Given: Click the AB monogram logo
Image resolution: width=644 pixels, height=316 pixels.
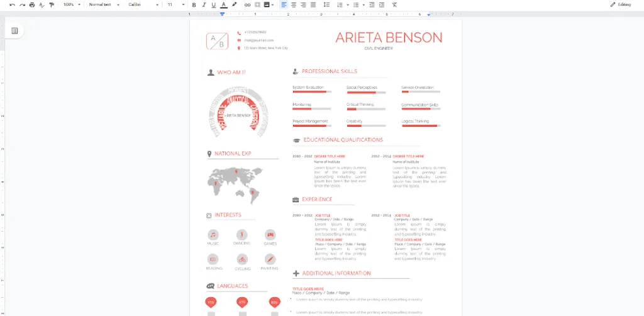Looking at the screenshot, I should coord(217,41).
